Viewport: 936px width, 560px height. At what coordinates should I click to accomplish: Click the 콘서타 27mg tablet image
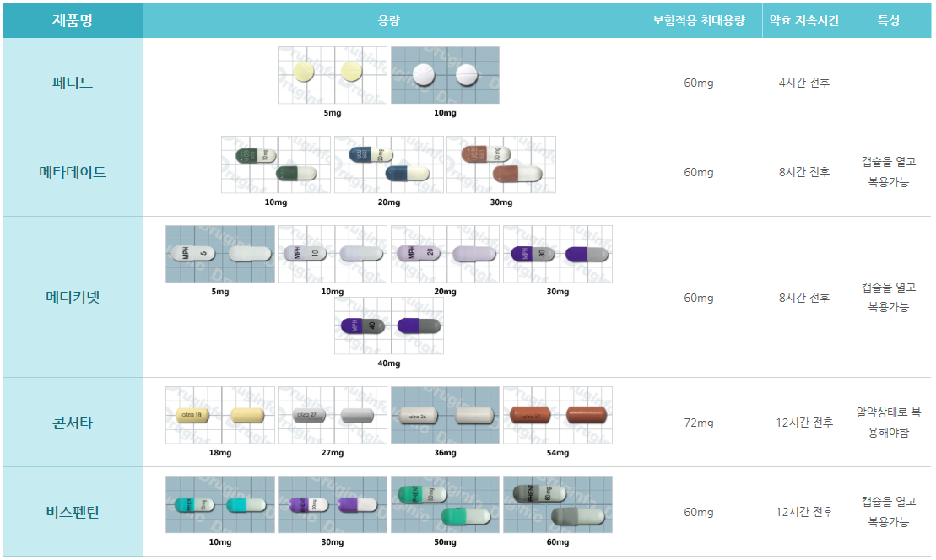(x=333, y=415)
